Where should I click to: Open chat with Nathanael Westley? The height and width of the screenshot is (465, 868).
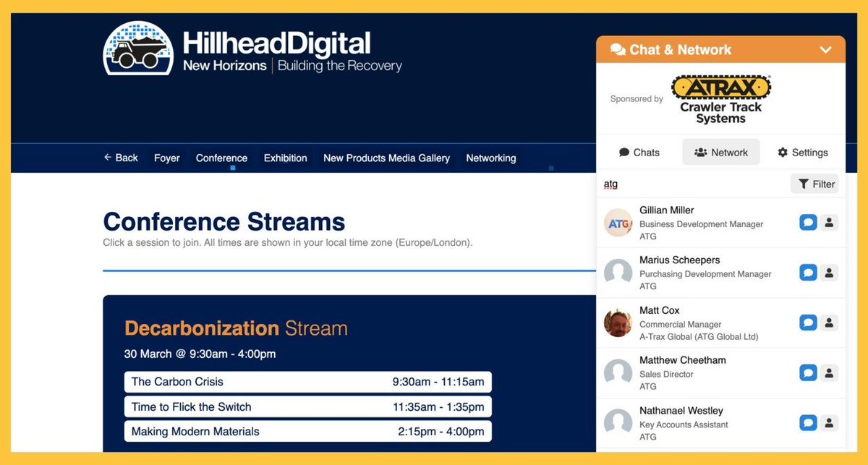pyautogui.click(x=808, y=422)
